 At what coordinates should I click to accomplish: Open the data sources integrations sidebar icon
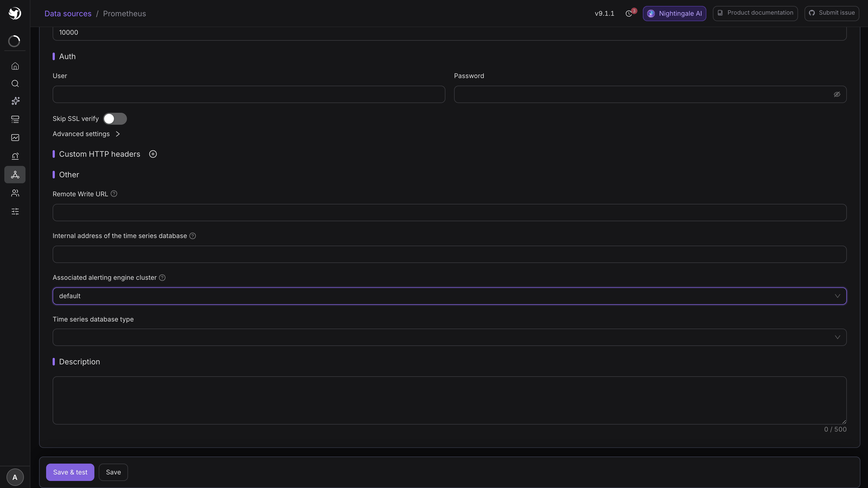point(15,174)
